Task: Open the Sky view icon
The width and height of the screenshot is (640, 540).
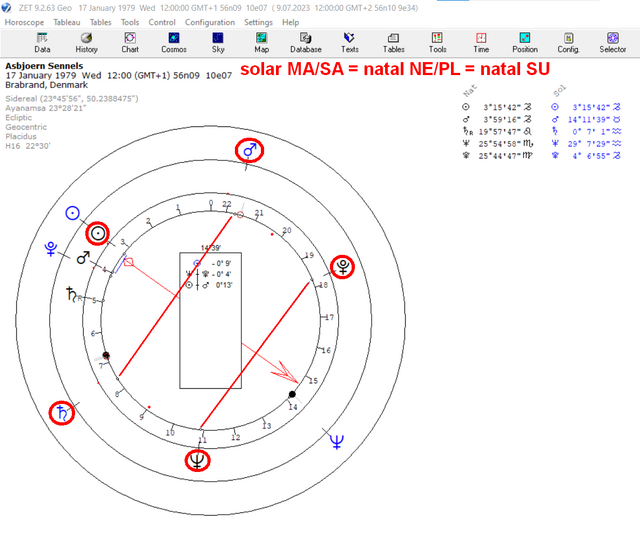Action: pos(218,43)
